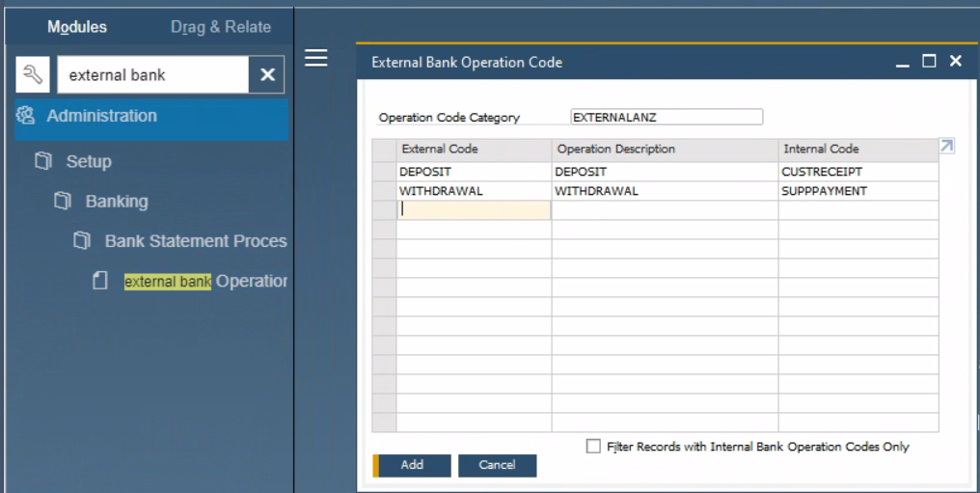The image size is (980, 493).
Task: Switch to the Drag & Relate tab
Action: point(221,27)
